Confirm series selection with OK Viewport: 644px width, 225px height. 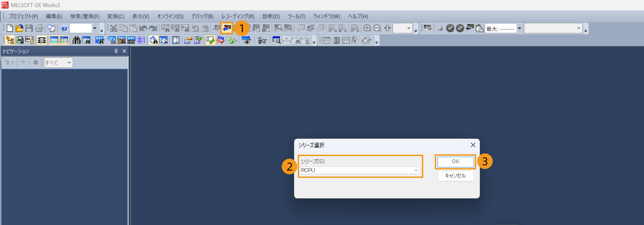coord(456,161)
